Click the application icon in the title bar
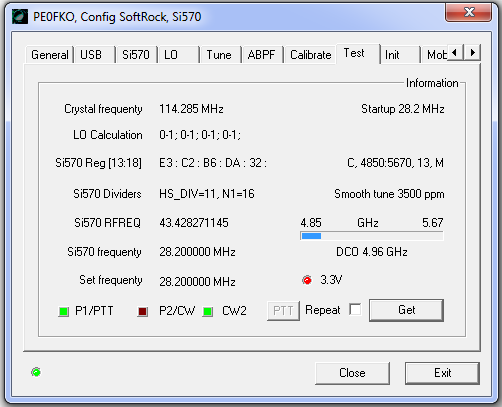Screen dimensions: 502x407 point(20,16)
